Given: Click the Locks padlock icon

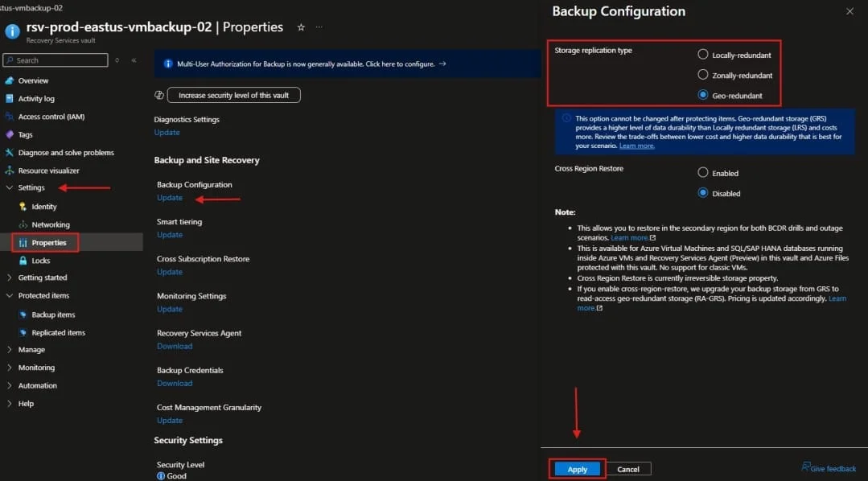Looking at the screenshot, I should click(23, 261).
